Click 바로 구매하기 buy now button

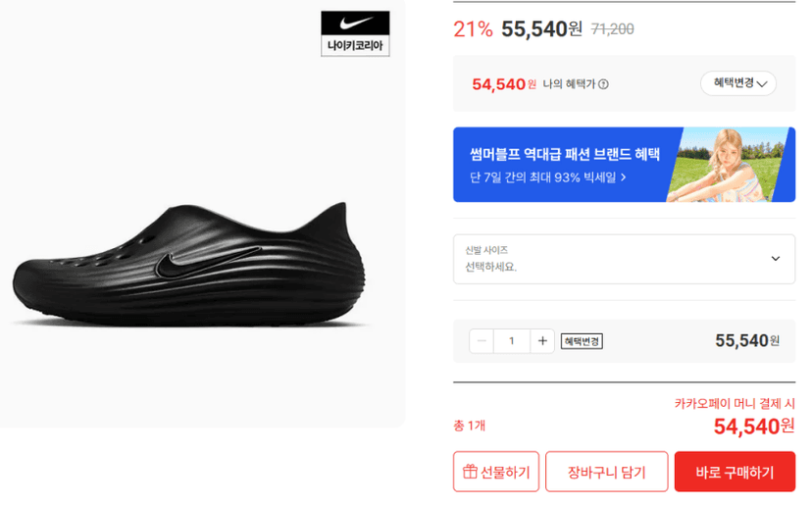735,472
